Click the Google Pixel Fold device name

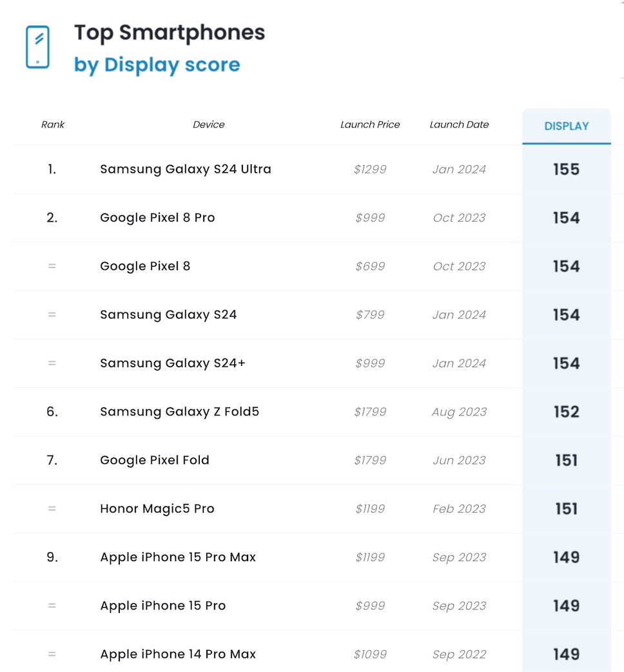pyautogui.click(x=155, y=460)
